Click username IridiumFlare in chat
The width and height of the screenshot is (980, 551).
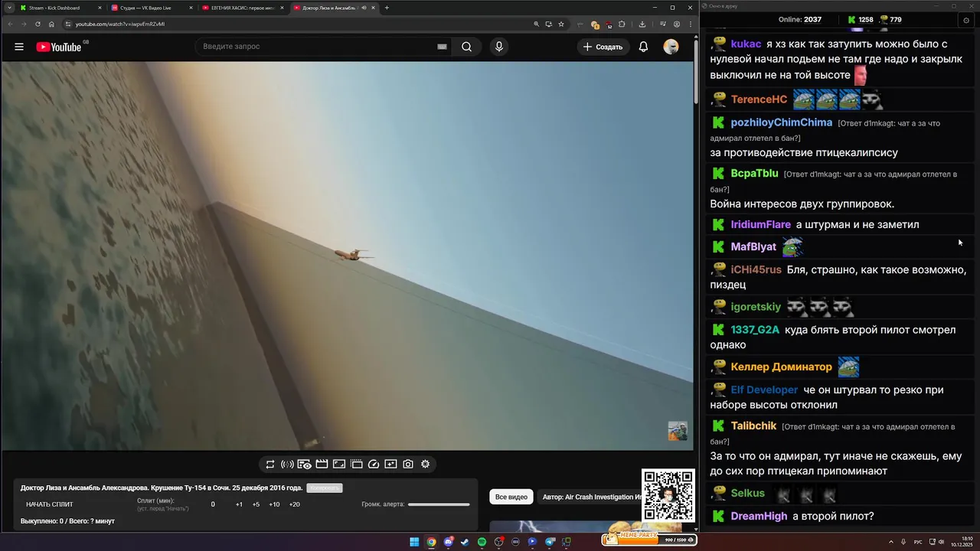pyautogui.click(x=760, y=224)
